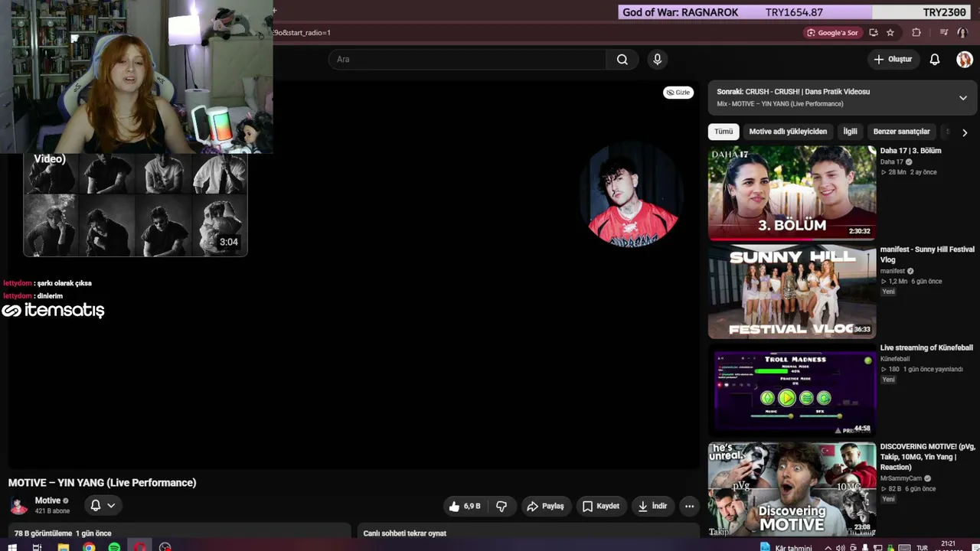The width and height of the screenshot is (980, 551).
Task: Show more filter chips with right arrow
Action: pyautogui.click(x=965, y=132)
